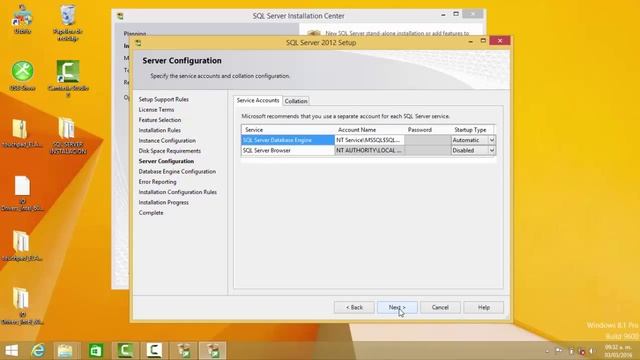This screenshot has height=360, width=640.
Task: Click Disk Space Requirements step
Action: [x=169, y=151]
